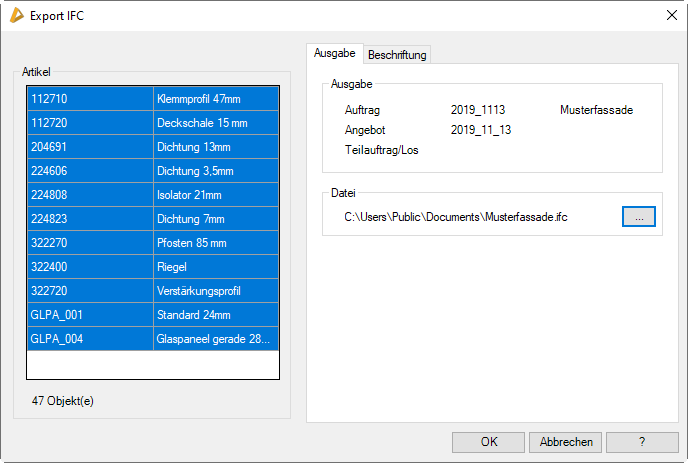Click the OK button
This screenshot has height=463, width=688.
tap(488, 442)
